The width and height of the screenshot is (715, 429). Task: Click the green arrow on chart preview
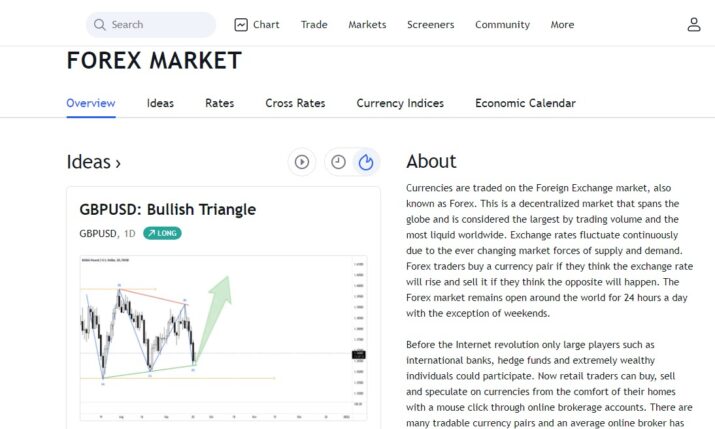point(214,317)
